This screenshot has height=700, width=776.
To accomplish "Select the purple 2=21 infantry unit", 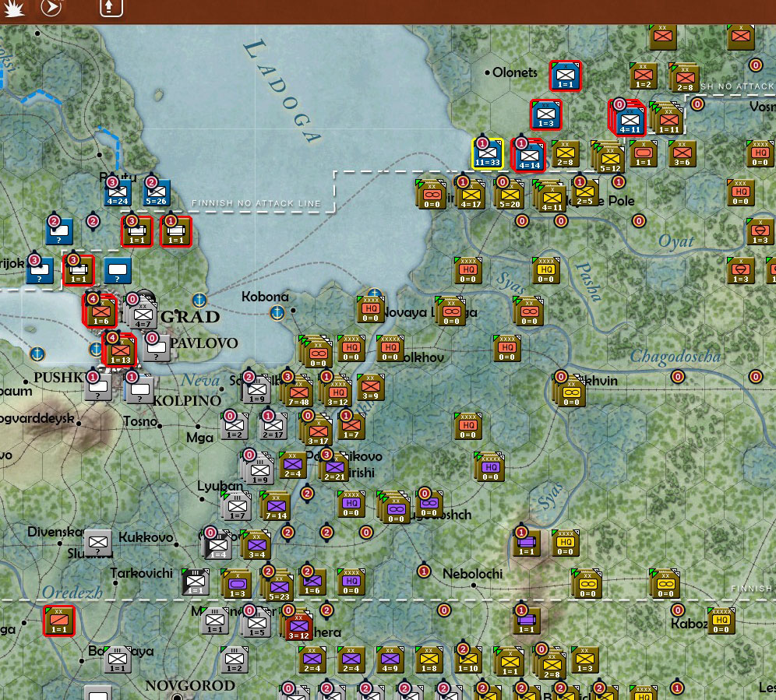I will point(334,468).
